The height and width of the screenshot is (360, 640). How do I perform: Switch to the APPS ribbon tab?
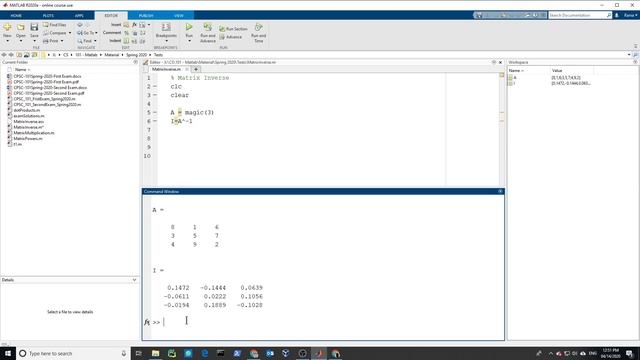coord(79,16)
